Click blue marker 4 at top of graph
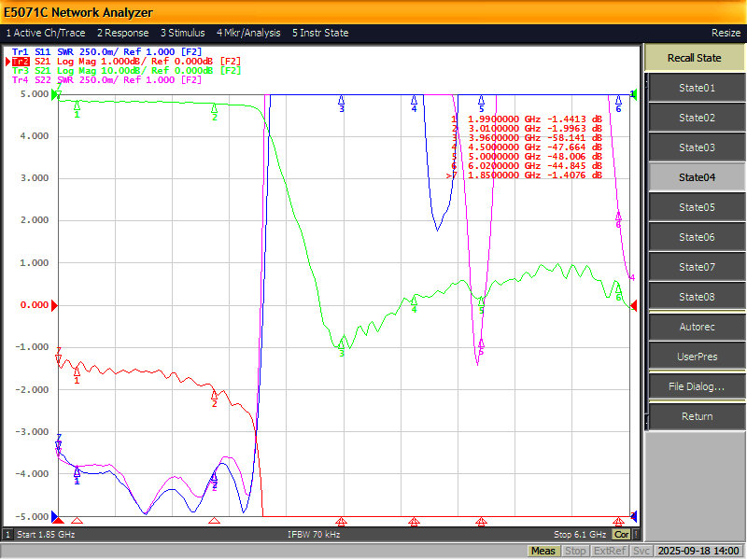This screenshot has width=747, height=560. [x=414, y=103]
